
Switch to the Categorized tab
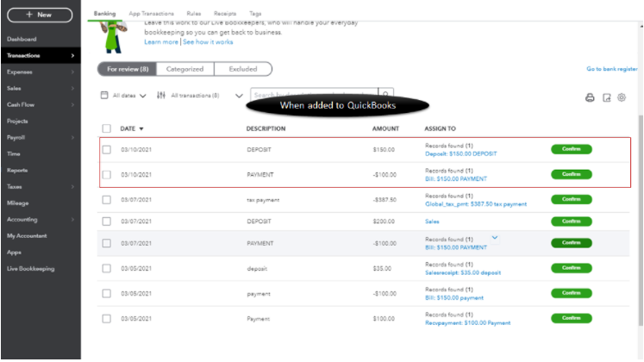click(184, 69)
